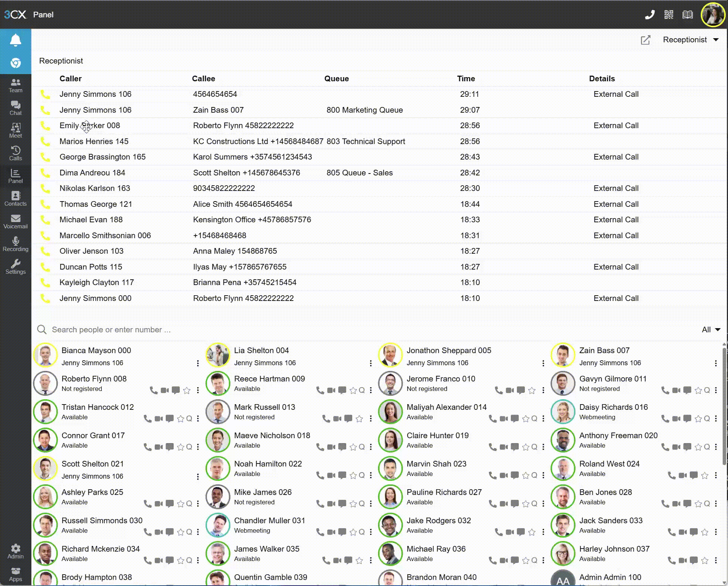The height and width of the screenshot is (586, 728).
Task: Click the user avatar profile picture
Action: (712, 15)
